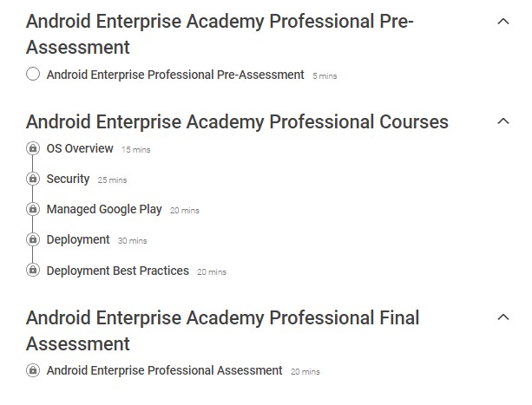
Task: Click lock icon next to Deployment course
Action: 33,239
